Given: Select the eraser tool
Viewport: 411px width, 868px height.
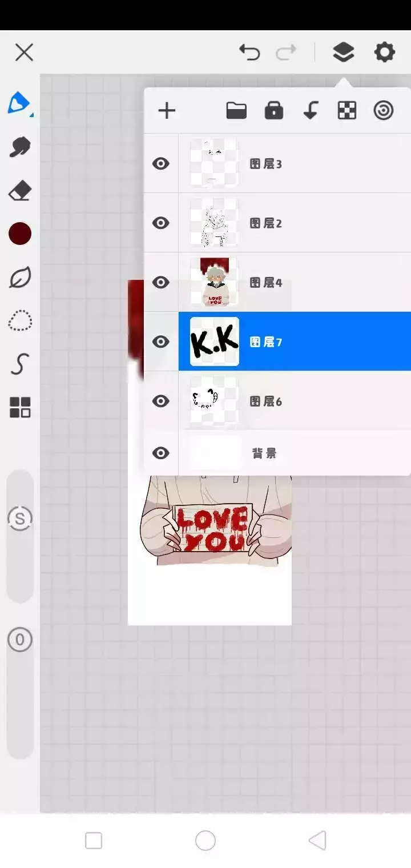Looking at the screenshot, I should (20, 191).
